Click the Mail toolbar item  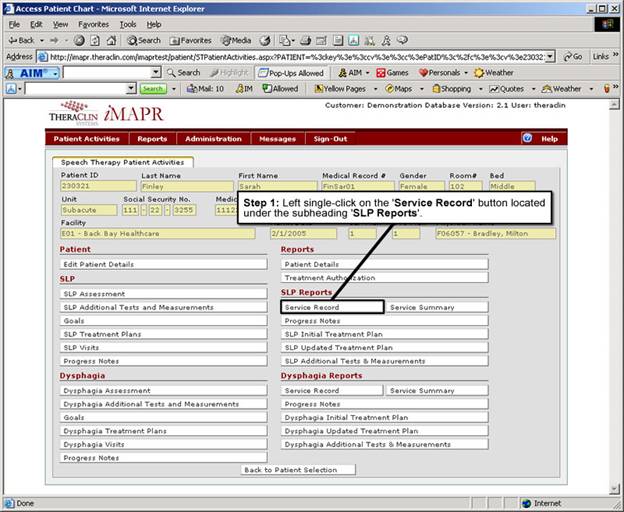205,89
